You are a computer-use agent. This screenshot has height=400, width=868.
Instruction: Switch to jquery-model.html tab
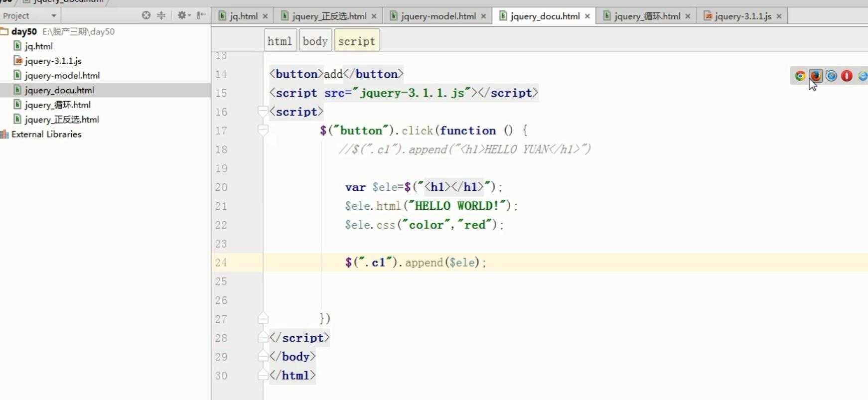(x=438, y=16)
